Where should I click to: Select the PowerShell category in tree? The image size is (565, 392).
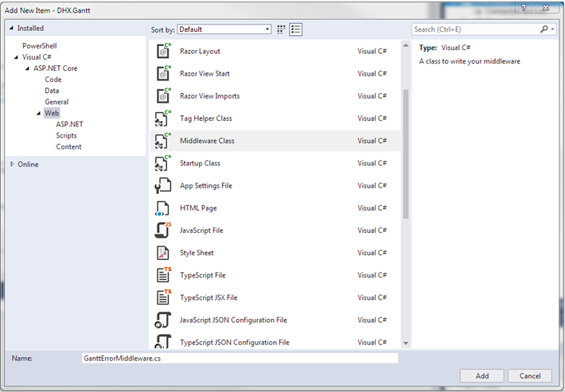39,46
